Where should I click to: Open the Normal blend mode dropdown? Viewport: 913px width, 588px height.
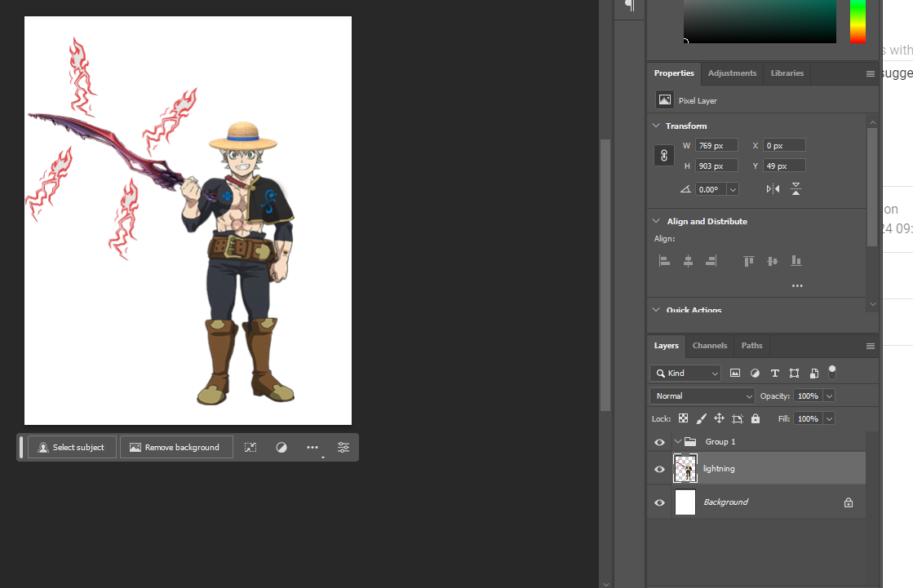702,396
